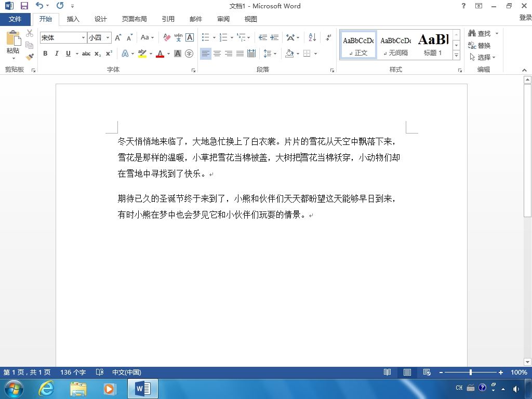
Task: Switch to Read Mode view in status bar
Action: click(387, 372)
